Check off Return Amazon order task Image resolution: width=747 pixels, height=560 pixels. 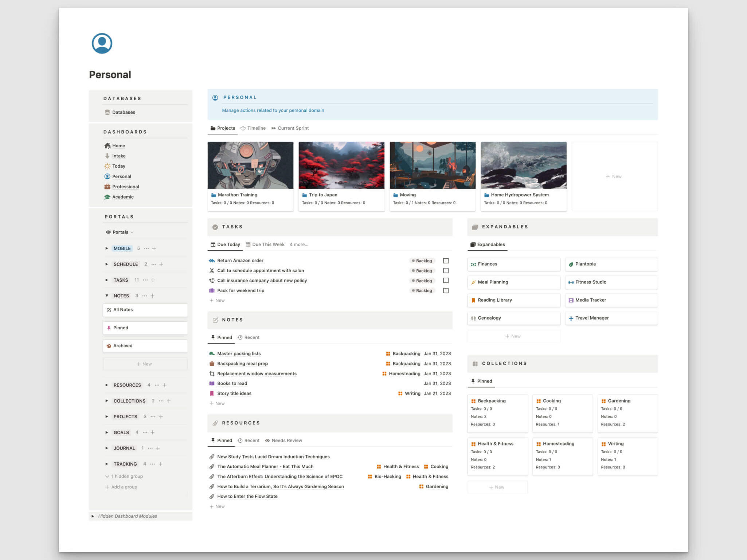point(446,261)
